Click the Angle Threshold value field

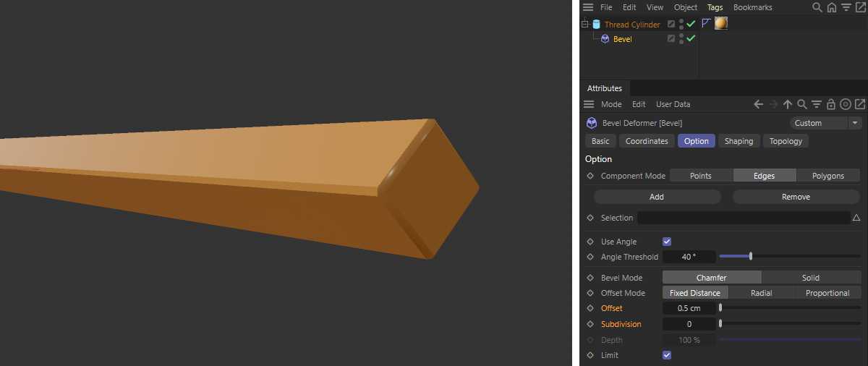click(689, 257)
